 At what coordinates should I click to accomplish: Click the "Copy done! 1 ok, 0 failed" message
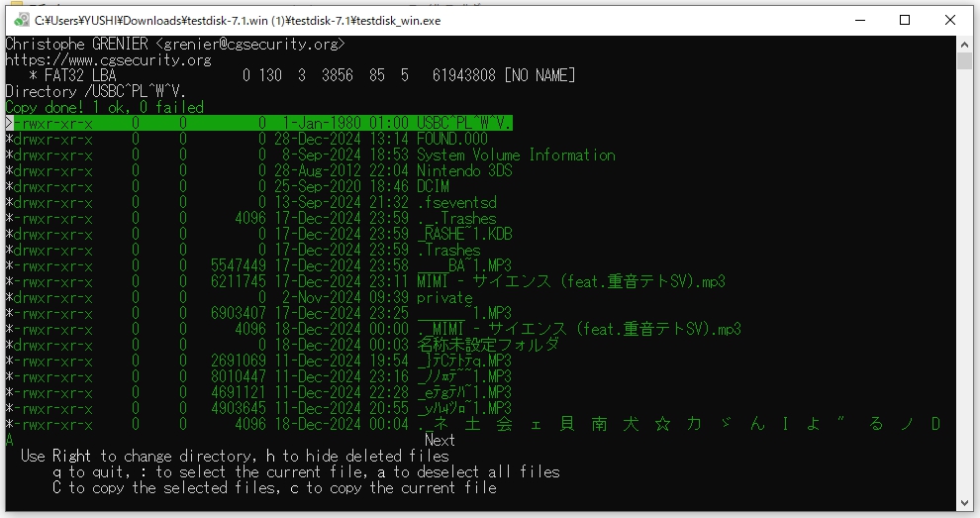(104, 107)
